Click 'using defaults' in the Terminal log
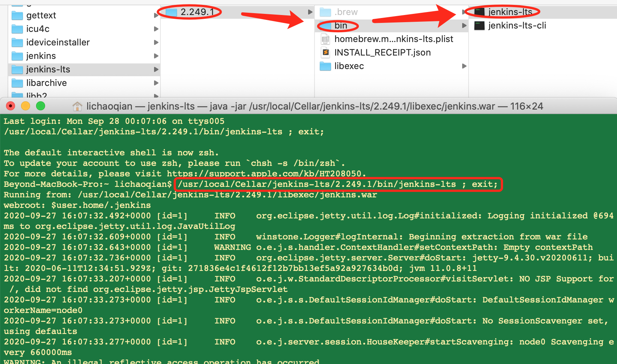The image size is (617, 364). click(x=41, y=331)
